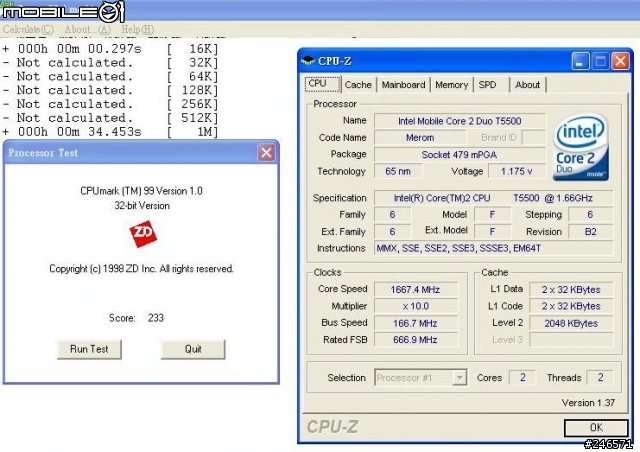
Task: Click the Instructions field listing MMX, SSE
Action: click(x=493, y=248)
